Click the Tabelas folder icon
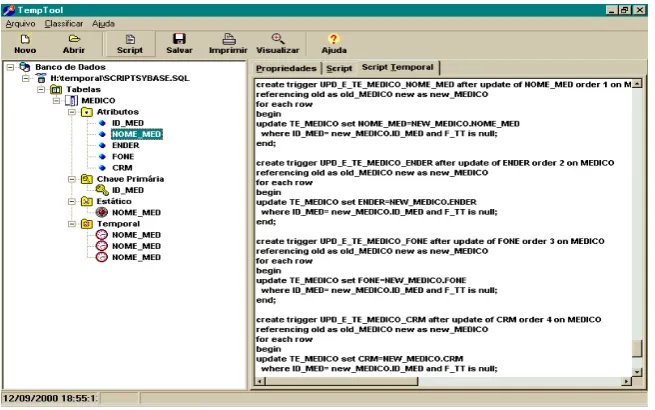 point(56,89)
